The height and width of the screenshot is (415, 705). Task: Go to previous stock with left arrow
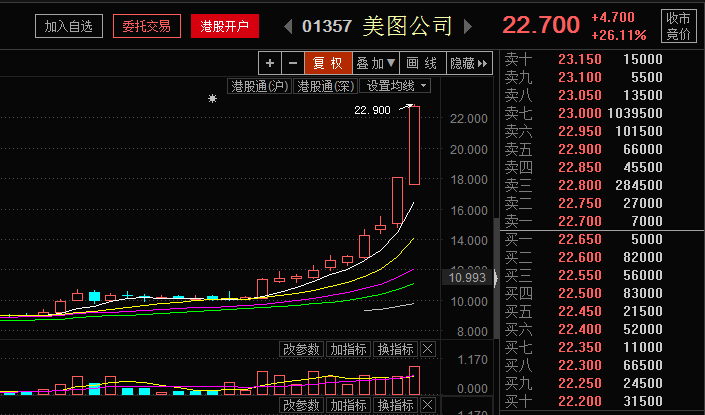coord(288,27)
